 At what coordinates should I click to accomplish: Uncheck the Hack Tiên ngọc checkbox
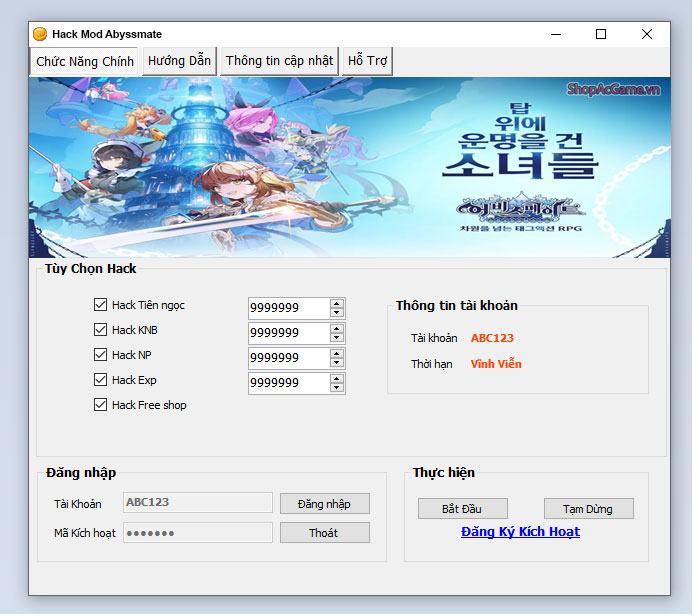[x=100, y=304]
